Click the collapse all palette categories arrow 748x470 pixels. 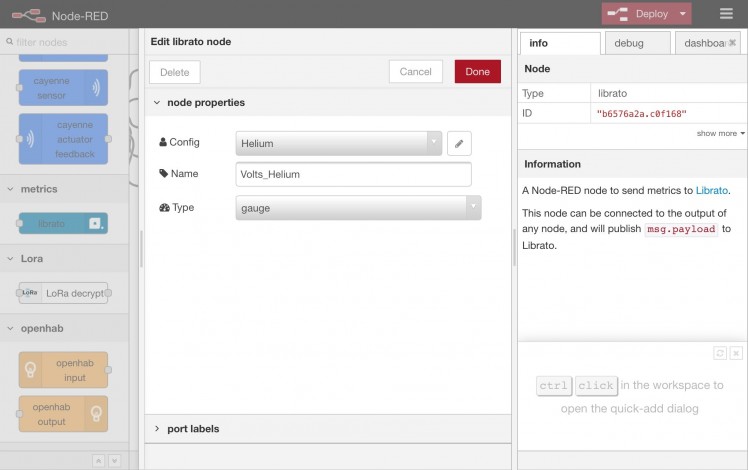(x=98, y=461)
